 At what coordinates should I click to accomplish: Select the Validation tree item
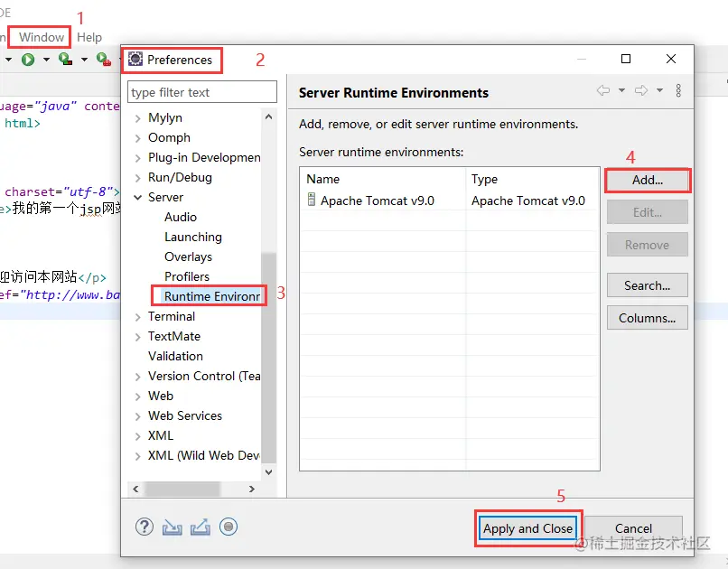(175, 356)
